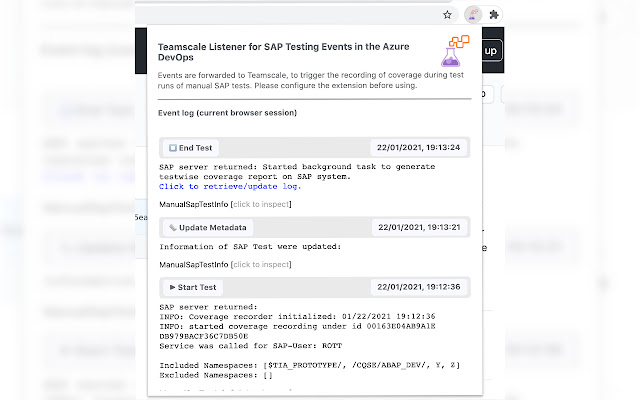Click the Update Metadata pencil icon

click(x=173, y=227)
